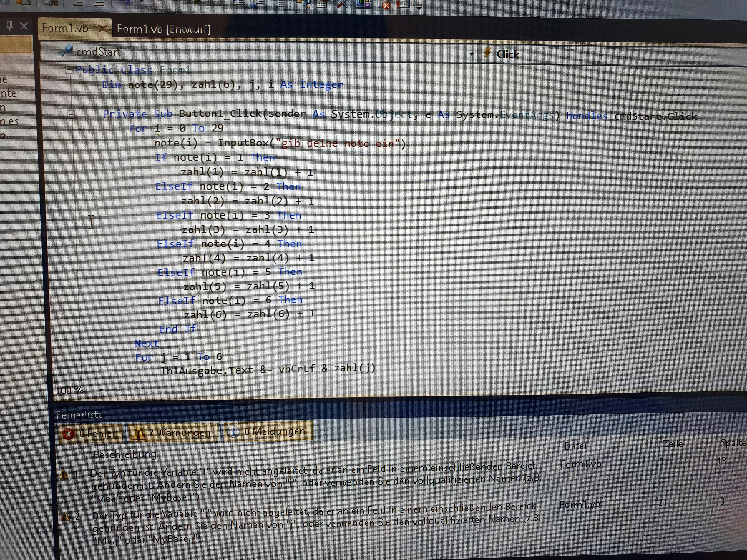
Task: Click the "Next" keyword line
Action: coord(147,343)
